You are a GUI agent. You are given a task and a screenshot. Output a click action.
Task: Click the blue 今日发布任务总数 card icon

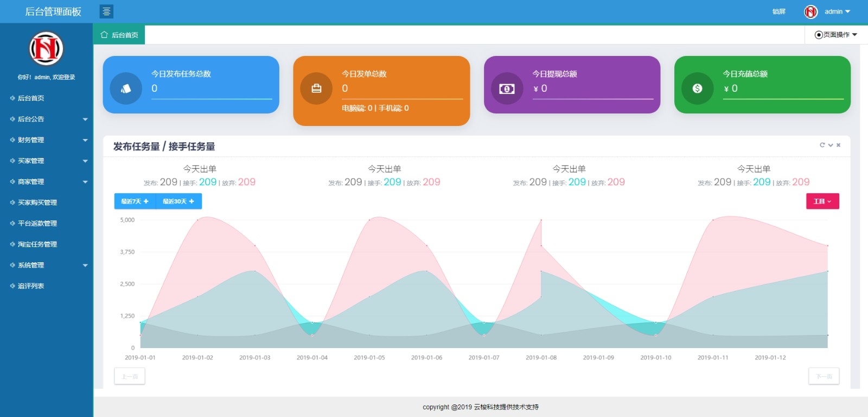click(x=126, y=89)
